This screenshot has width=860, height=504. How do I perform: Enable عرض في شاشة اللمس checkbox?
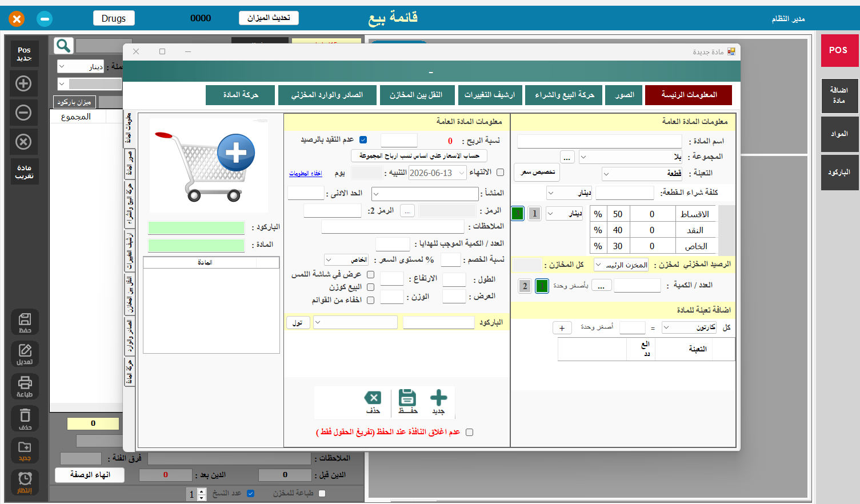tap(370, 274)
